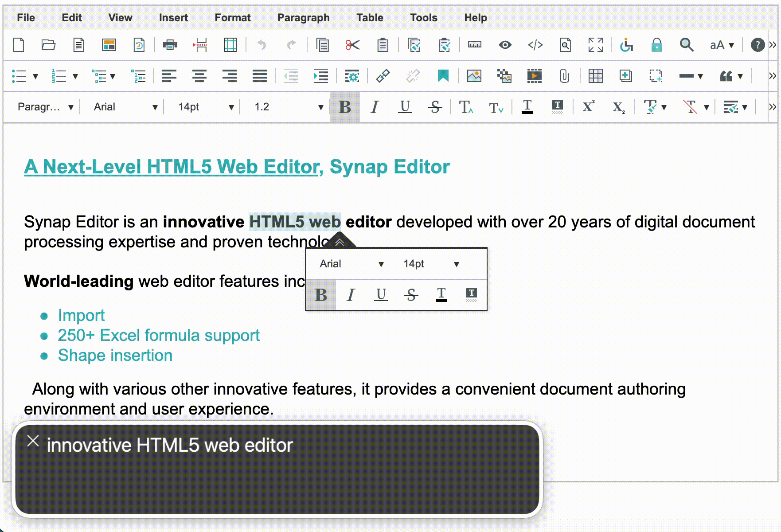Toggle subscript formatting
Screen dimensions: 781x532
click(618, 107)
